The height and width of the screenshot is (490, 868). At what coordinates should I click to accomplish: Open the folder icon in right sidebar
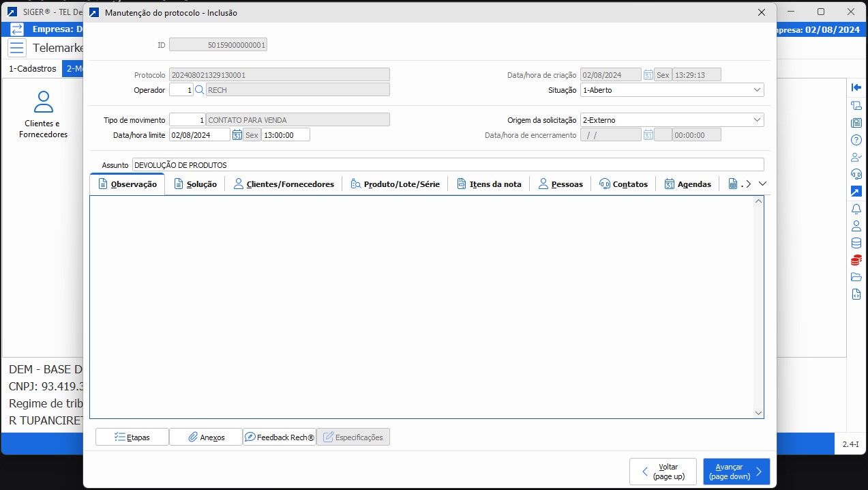click(856, 277)
